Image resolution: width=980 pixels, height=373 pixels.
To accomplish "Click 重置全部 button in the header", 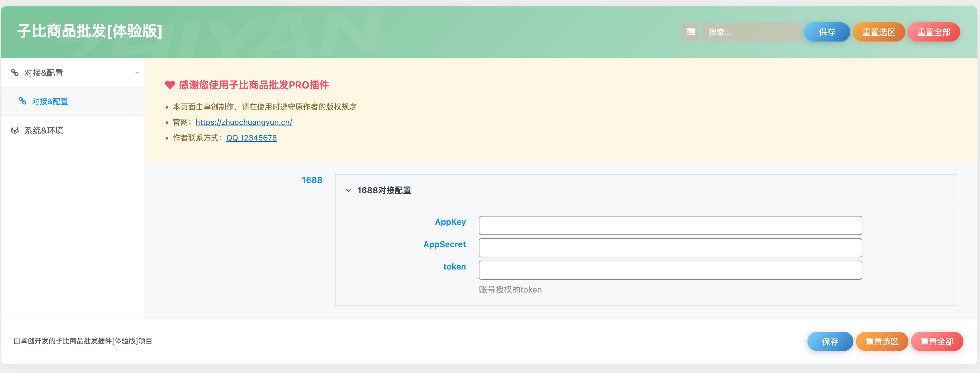I will click(934, 32).
